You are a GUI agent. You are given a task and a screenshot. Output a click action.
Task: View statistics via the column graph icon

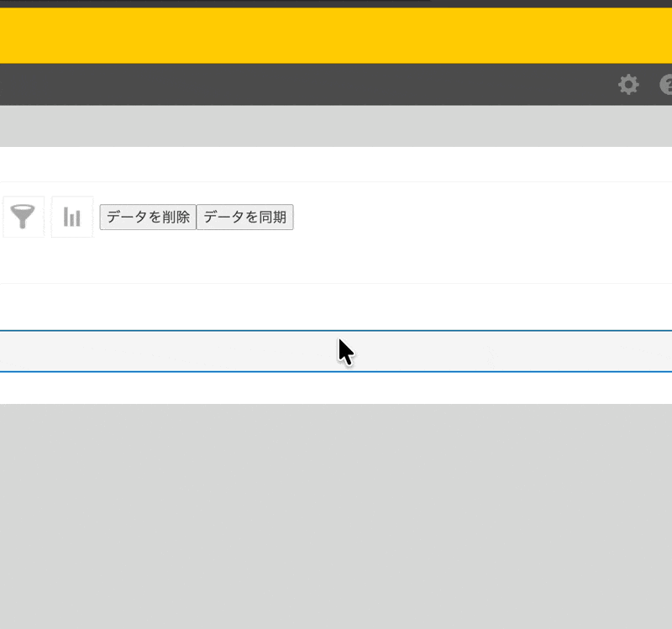(71, 216)
